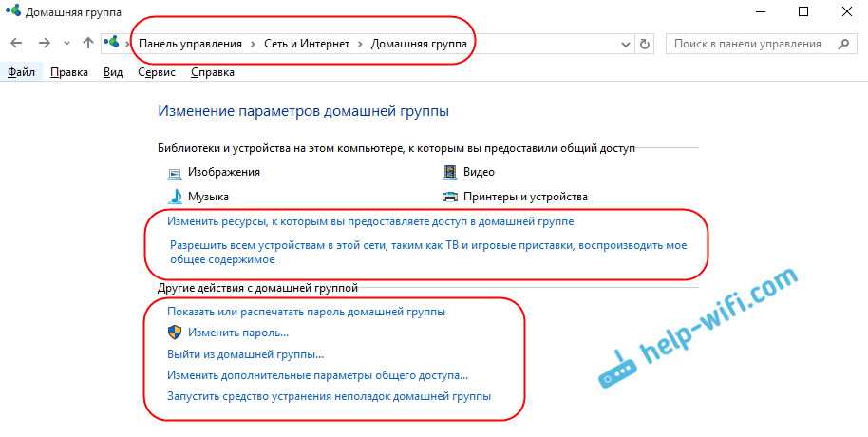This screenshot has width=868, height=437.
Task: Go up one level with up arrow
Action: 88,44
